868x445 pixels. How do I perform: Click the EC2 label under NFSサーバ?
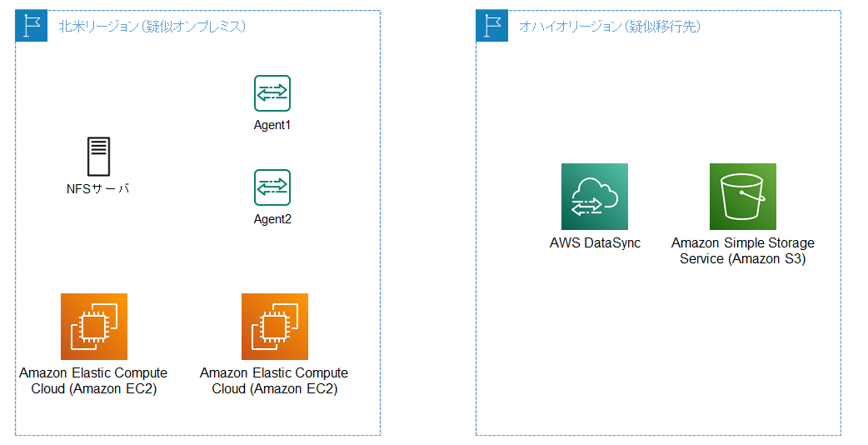[x=93, y=381]
